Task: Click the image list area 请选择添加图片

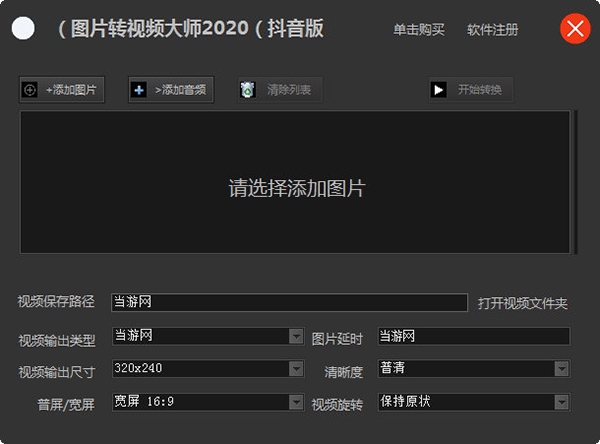Action: point(295,182)
